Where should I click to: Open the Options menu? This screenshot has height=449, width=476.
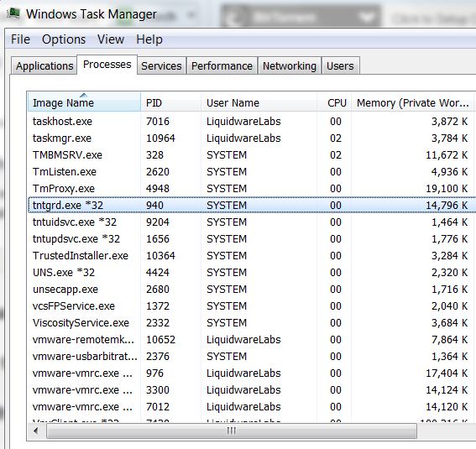pyautogui.click(x=64, y=39)
